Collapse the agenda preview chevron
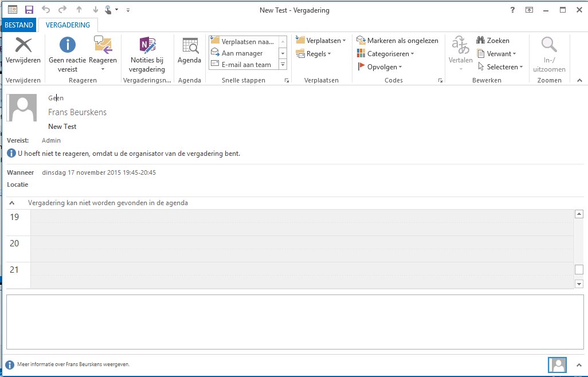The width and height of the screenshot is (588, 377). pyautogui.click(x=12, y=203)
